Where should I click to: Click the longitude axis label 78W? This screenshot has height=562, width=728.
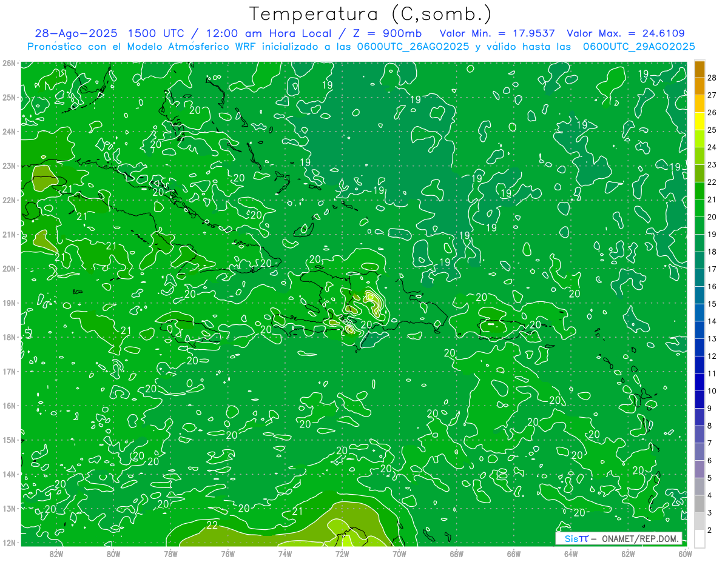coord(170,554)
